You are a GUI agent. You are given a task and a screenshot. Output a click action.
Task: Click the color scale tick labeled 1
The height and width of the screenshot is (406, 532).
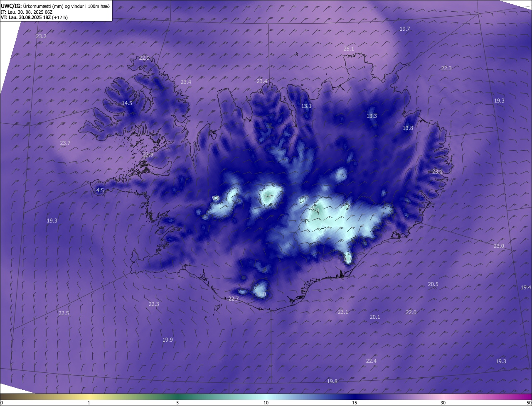pos(89,403)
